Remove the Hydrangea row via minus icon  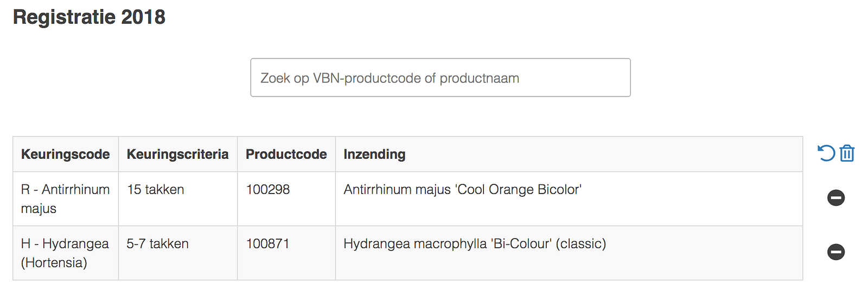[835, 252]
